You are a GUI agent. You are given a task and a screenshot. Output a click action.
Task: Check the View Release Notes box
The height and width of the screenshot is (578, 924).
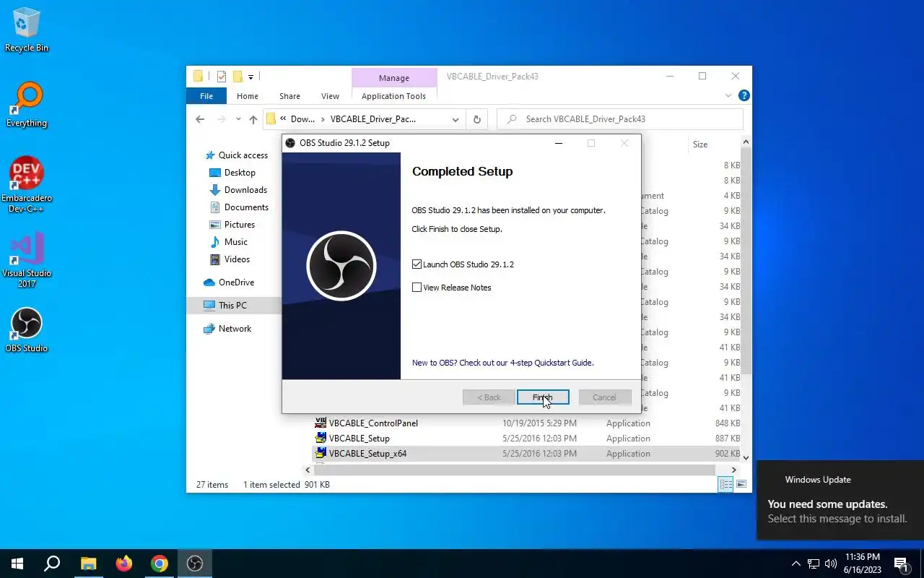point(417,288)
